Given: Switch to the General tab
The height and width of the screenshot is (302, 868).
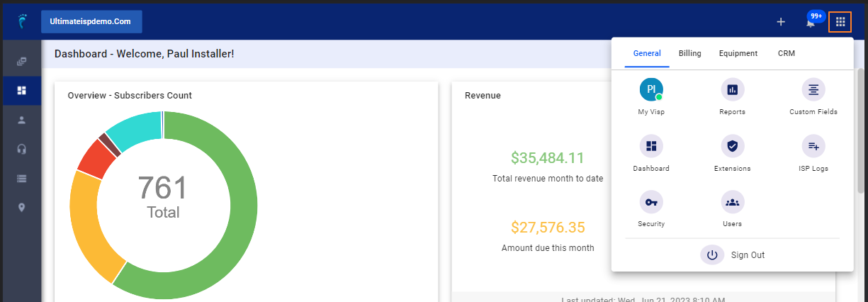Looking at the screenshot, I should [x=647, y=53].
